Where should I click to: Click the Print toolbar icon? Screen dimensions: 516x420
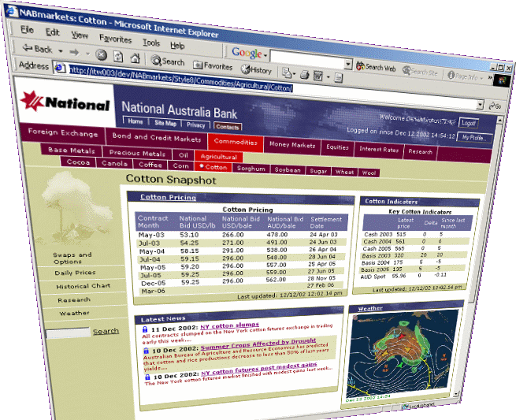click(304, 76)
